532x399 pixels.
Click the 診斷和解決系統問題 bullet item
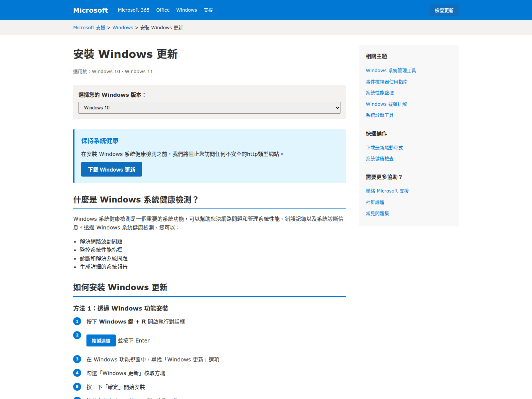tap(104, 258)
